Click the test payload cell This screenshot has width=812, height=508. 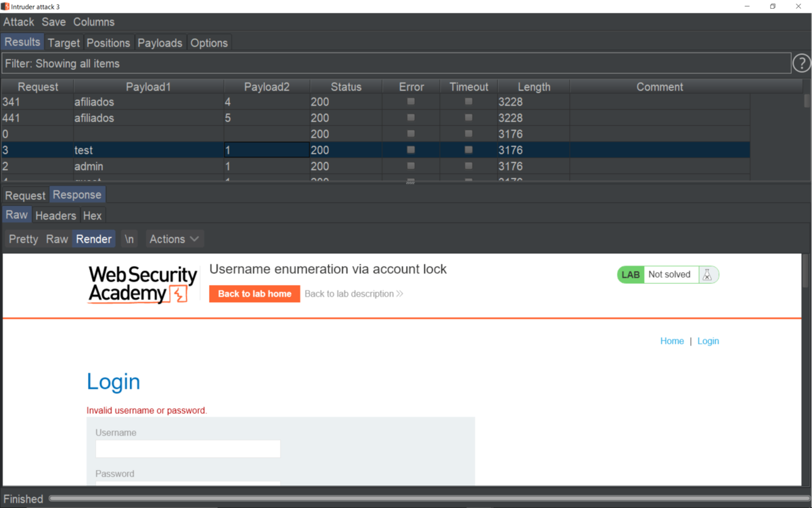tap(148, 150)
